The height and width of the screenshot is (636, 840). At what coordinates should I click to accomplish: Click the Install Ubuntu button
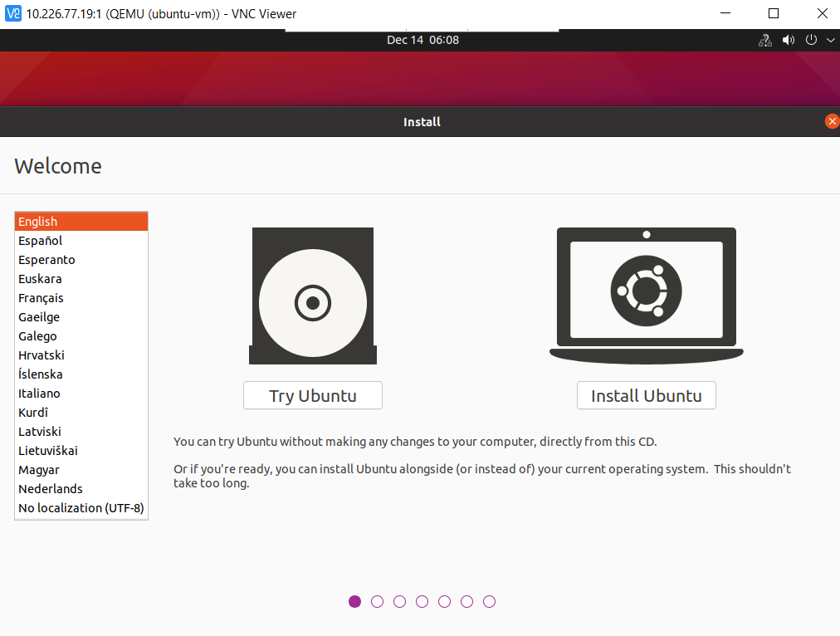pos(646,395)
